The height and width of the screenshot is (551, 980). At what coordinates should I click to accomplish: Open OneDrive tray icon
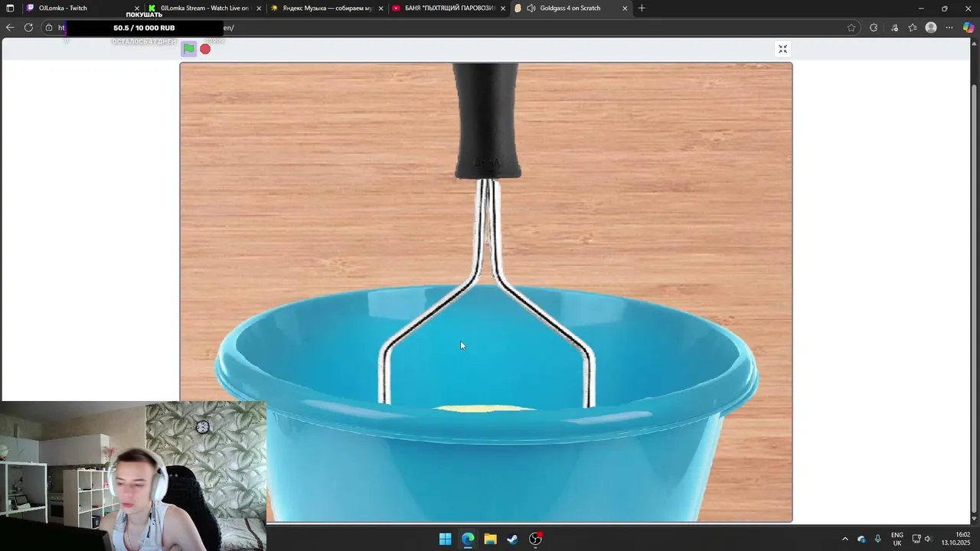[x=861, y=539]
